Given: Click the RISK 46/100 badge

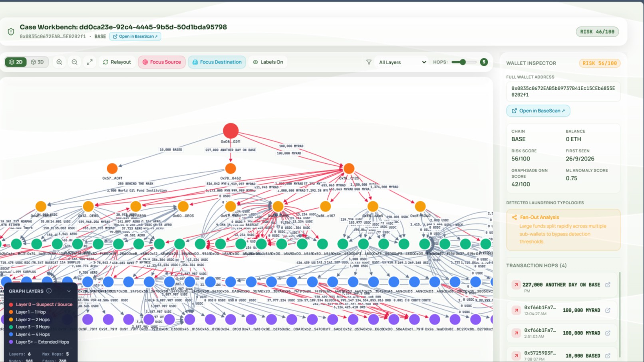Looking at the screenshot, I should 597,32.
